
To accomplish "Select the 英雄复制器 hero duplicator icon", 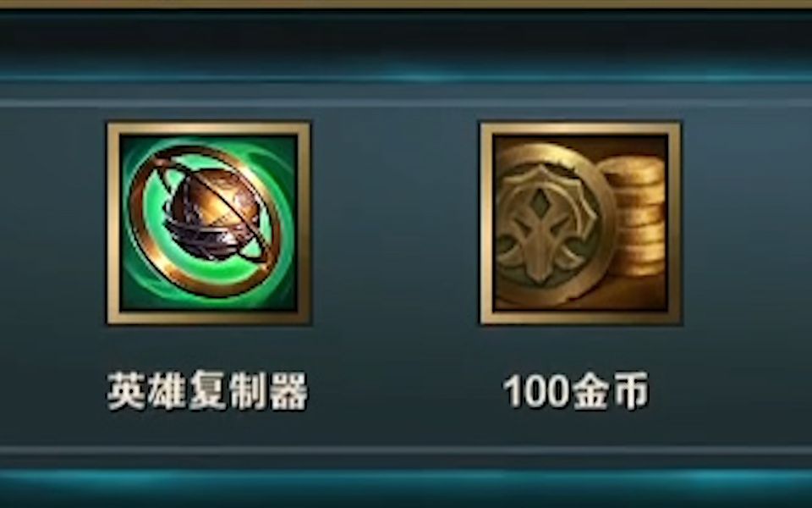I will pos(209,224).
